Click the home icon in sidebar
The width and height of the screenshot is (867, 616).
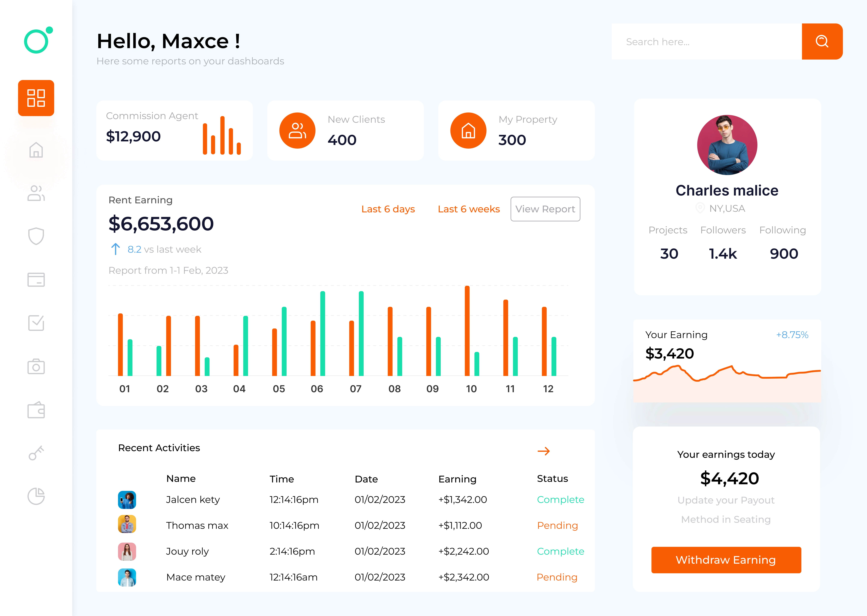pos(36,150)
